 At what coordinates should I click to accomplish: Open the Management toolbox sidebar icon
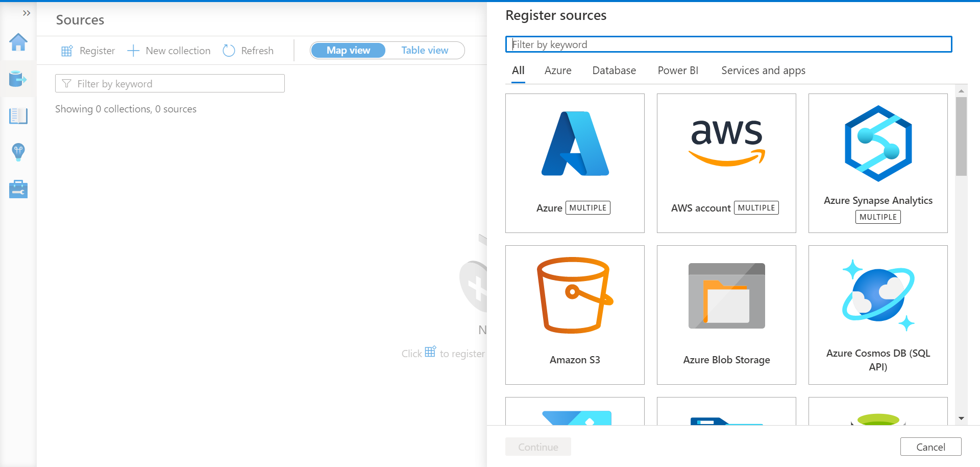pyautogui.click(x=18, y=189)
